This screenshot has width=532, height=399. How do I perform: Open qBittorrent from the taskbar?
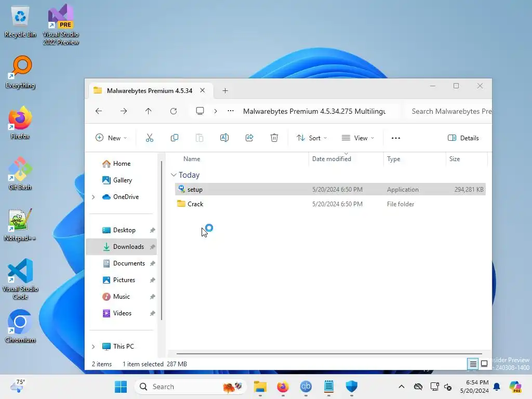point(305,387)
